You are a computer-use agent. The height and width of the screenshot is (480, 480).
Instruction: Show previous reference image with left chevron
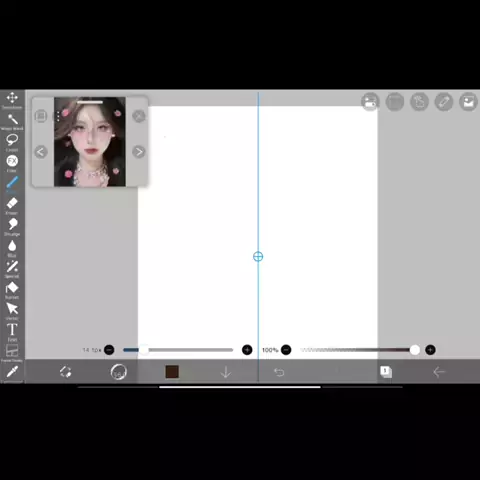click(x=41, y=152)
